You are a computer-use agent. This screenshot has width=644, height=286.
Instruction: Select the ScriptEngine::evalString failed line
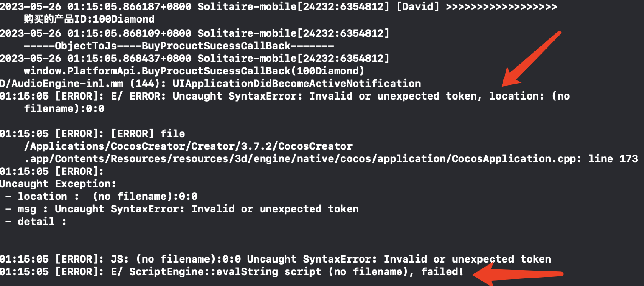(232, 272)
